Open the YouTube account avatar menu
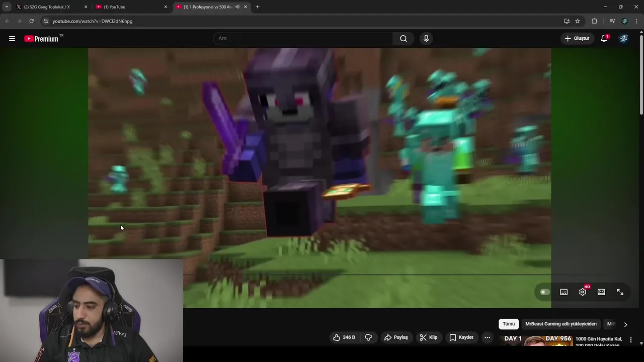The height and width of the screenshot is (362, 644). (x=623, y=38)
